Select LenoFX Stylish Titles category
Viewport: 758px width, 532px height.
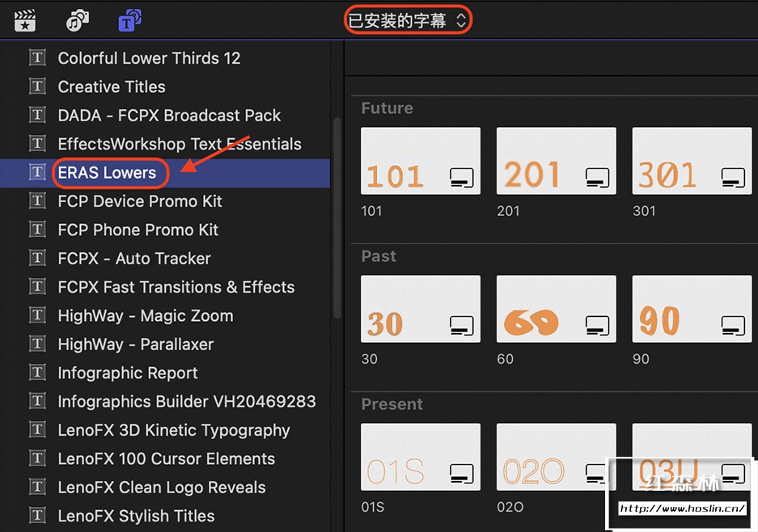pos(136,516)
